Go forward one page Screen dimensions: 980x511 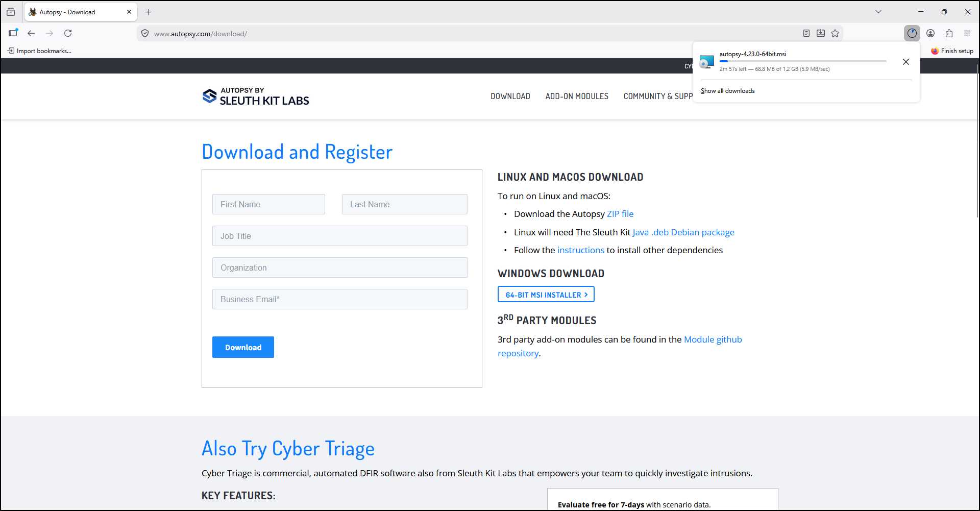pos(50,33)
